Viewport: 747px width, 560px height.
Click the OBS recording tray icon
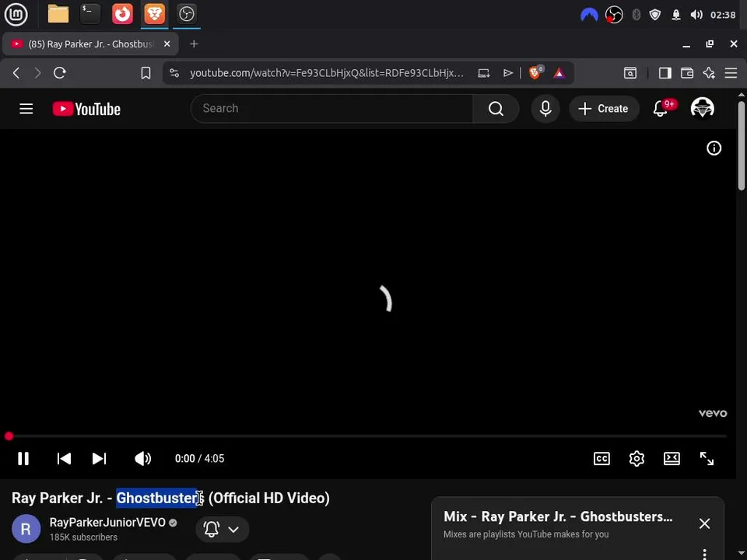(614, 15)
